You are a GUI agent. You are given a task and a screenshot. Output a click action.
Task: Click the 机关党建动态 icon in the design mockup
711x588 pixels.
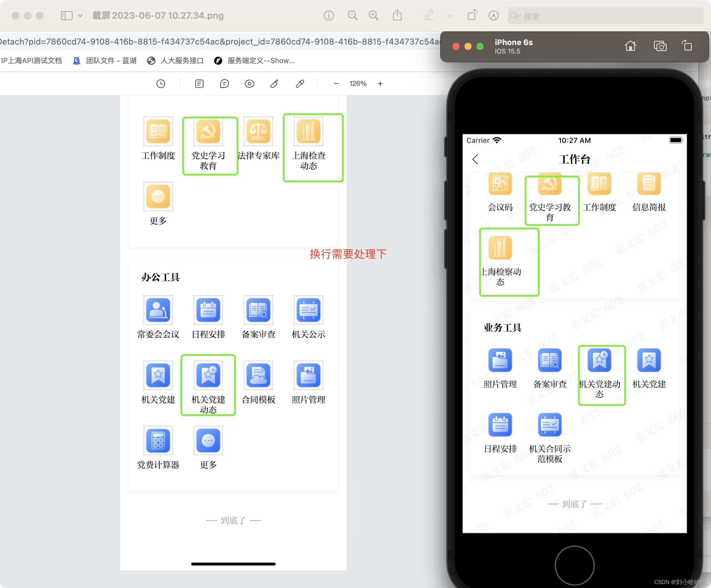208,375
